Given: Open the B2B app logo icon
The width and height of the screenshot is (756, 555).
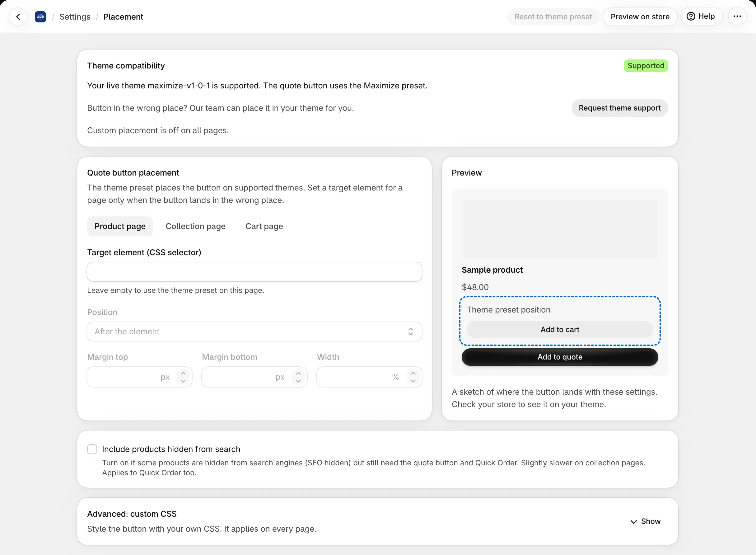Looking at the screenshot, I should (40, 16).
